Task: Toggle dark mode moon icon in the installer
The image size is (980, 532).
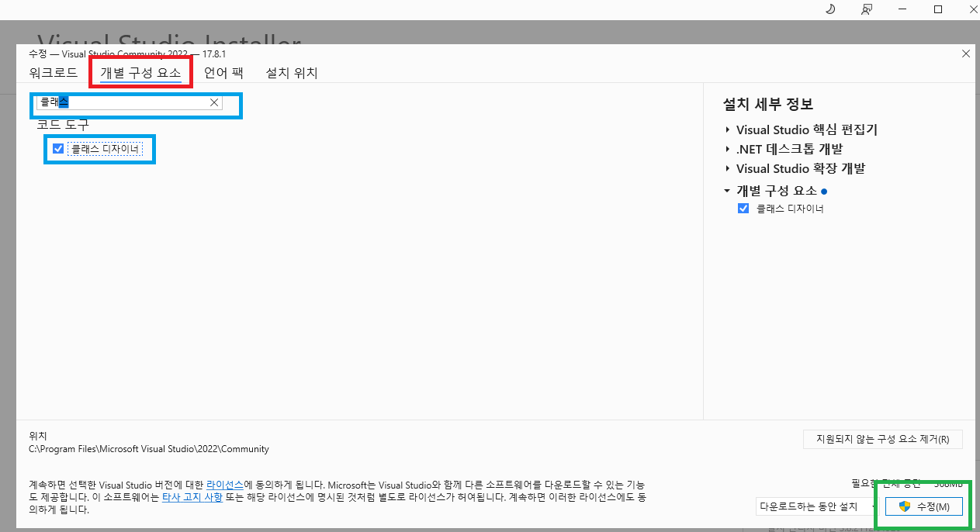Action: [829, 9]
